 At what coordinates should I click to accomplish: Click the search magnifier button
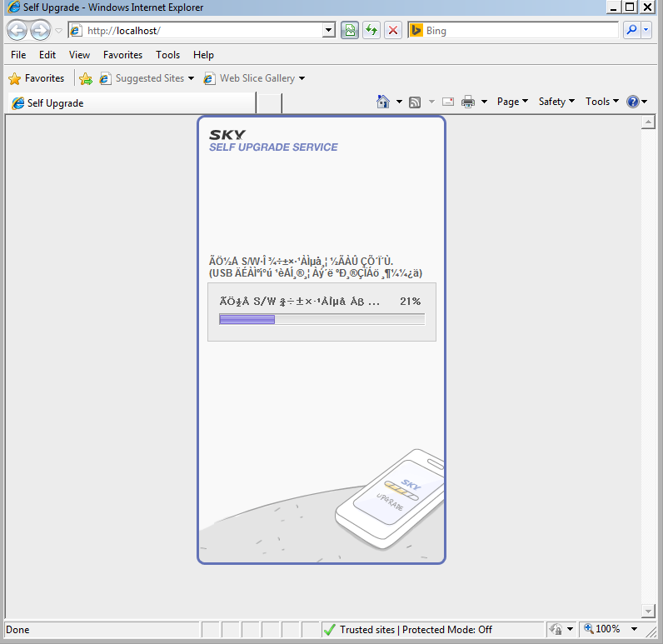pos(631,31)
